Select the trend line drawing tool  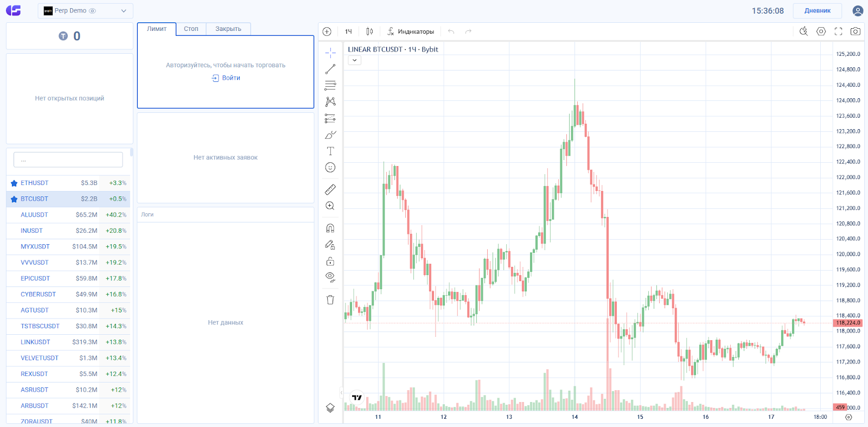[x=330, y=69]
